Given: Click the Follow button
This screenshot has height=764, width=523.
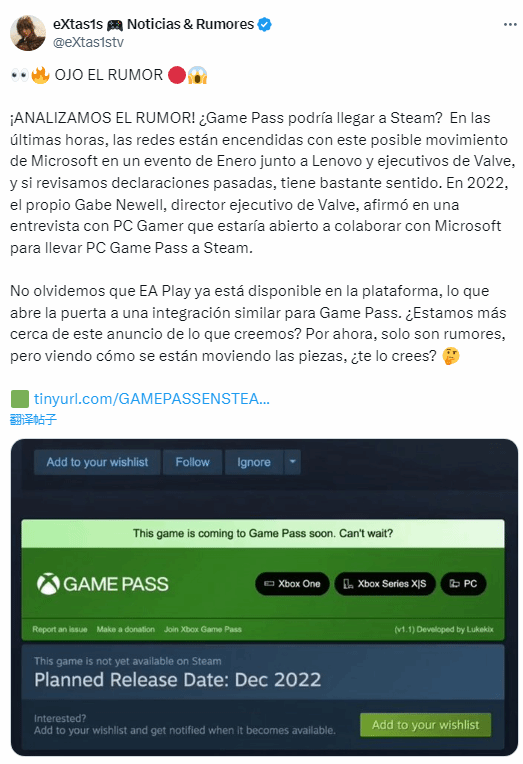Looking at the screenshot, I should point(193,462).
